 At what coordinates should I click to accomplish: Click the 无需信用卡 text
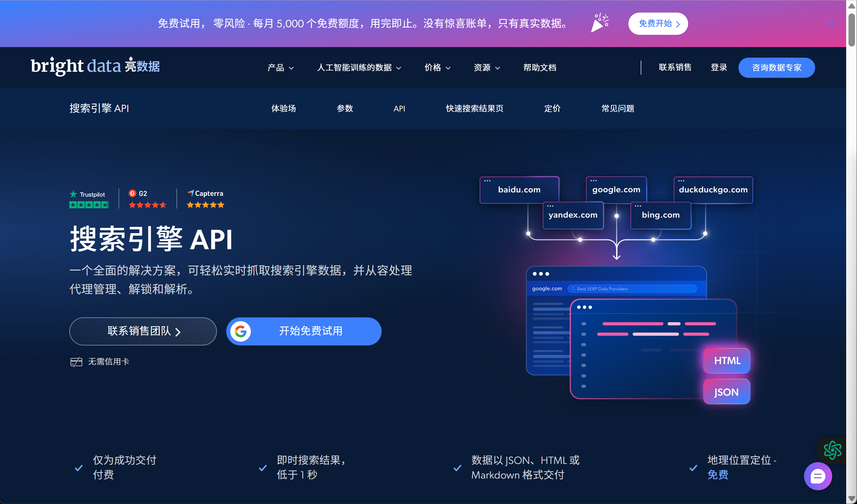click(x=109, y=362)
